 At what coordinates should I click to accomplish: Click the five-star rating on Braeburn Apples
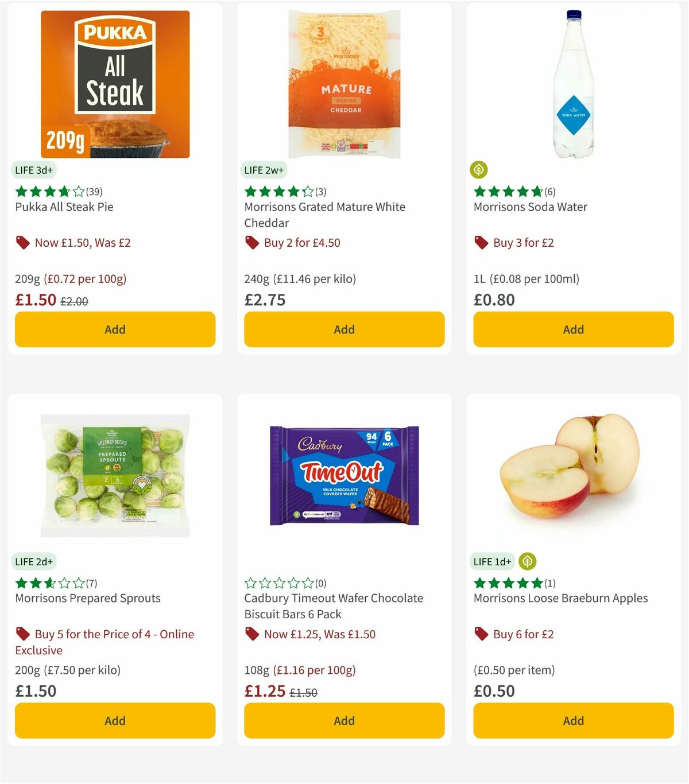click(x=506, y=583)
